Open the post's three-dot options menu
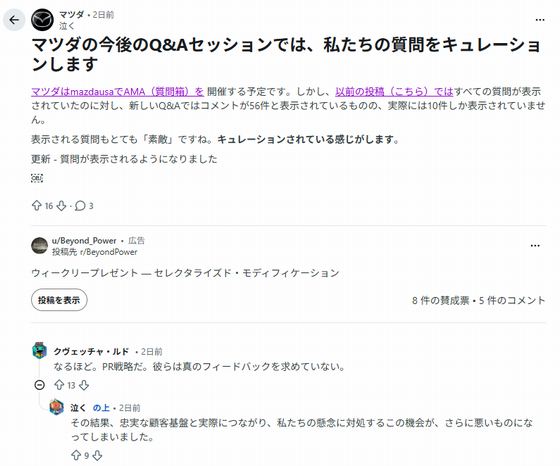560x466 pixels. pyautogui.click(x=540, y=20)
